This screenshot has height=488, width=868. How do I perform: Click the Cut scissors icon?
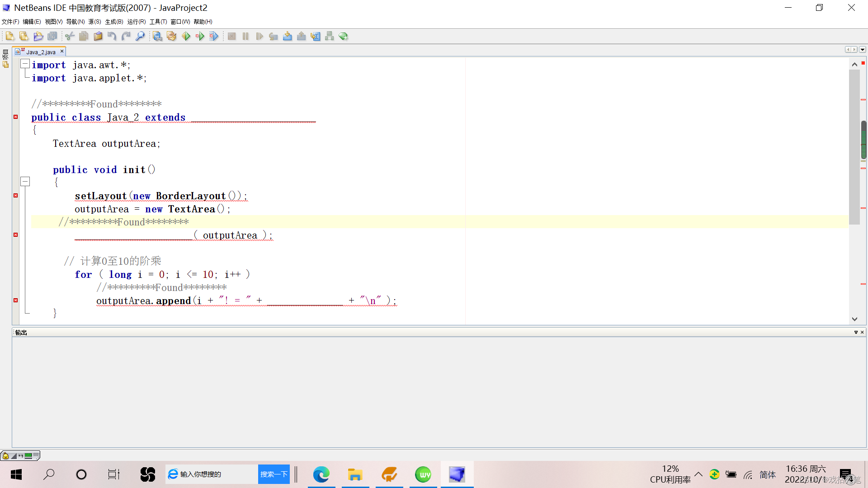pyautogui.click(x=70, y=36)
